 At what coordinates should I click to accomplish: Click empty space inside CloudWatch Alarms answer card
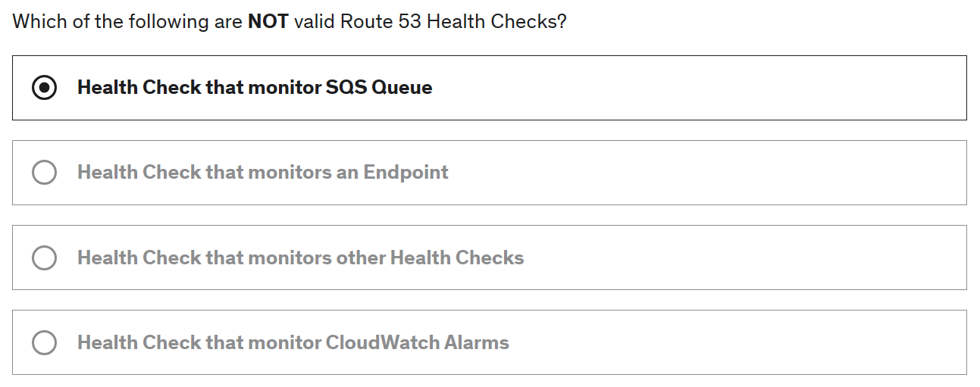720,342
